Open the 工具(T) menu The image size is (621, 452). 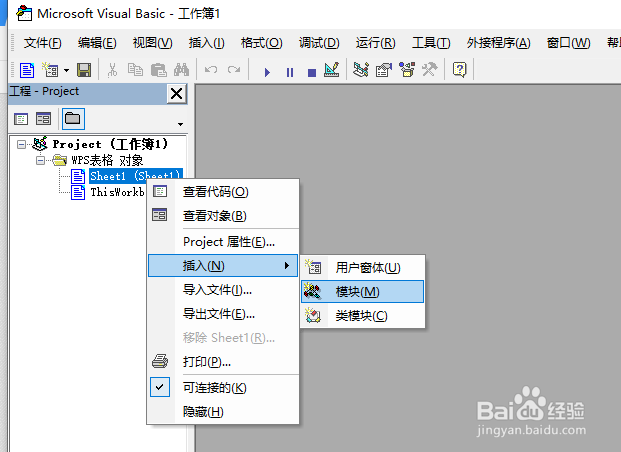[x=431, y=42]
